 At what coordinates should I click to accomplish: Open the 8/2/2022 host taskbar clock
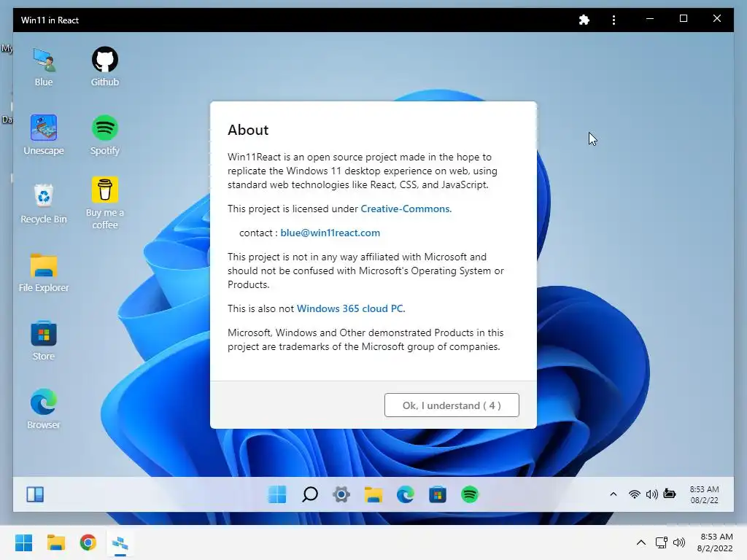[x=715, y=542]
